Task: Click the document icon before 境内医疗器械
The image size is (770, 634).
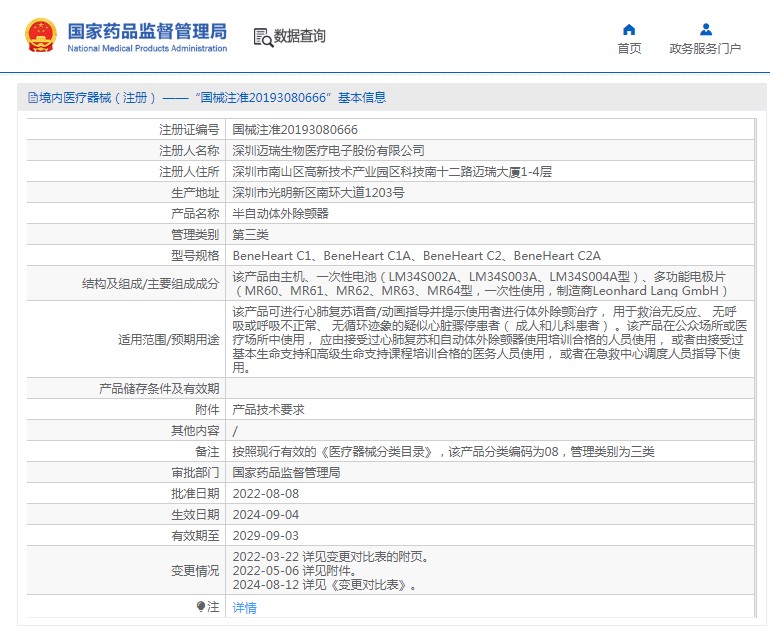Action: point(32,98)
